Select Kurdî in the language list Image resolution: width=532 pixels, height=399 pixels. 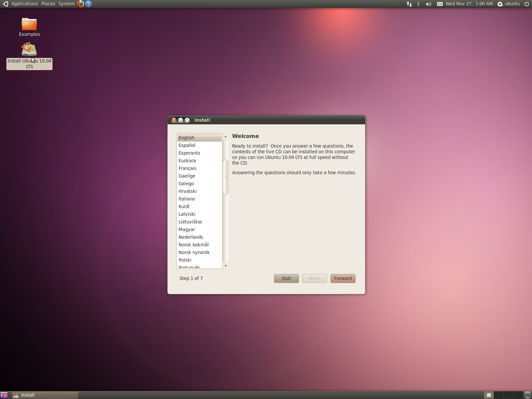click(x=199, y=206)
